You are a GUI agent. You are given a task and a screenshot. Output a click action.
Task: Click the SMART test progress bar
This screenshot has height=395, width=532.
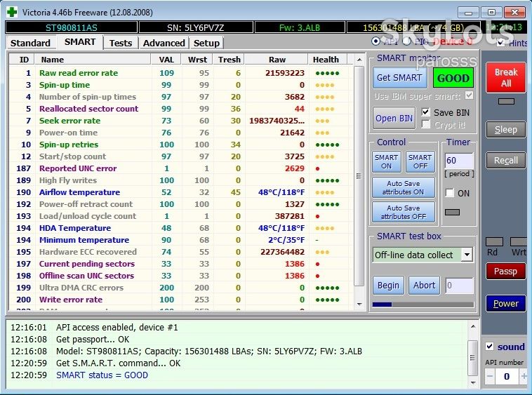pos(423,304)
